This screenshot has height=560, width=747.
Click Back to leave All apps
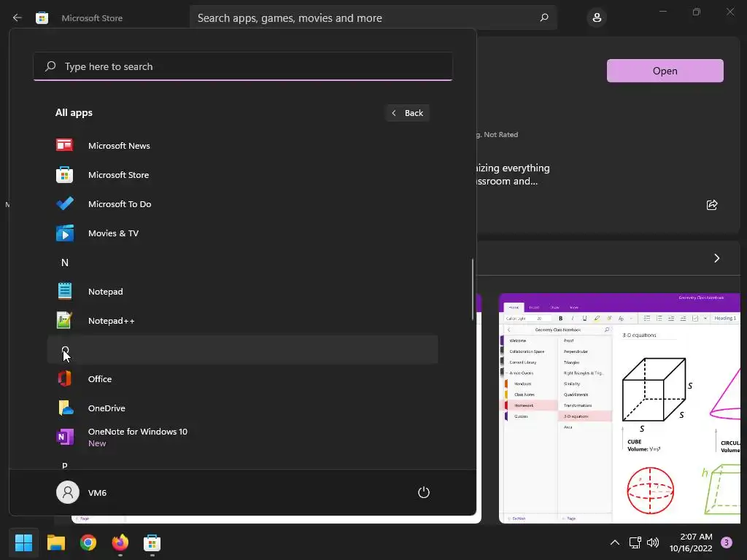(408, 113)
